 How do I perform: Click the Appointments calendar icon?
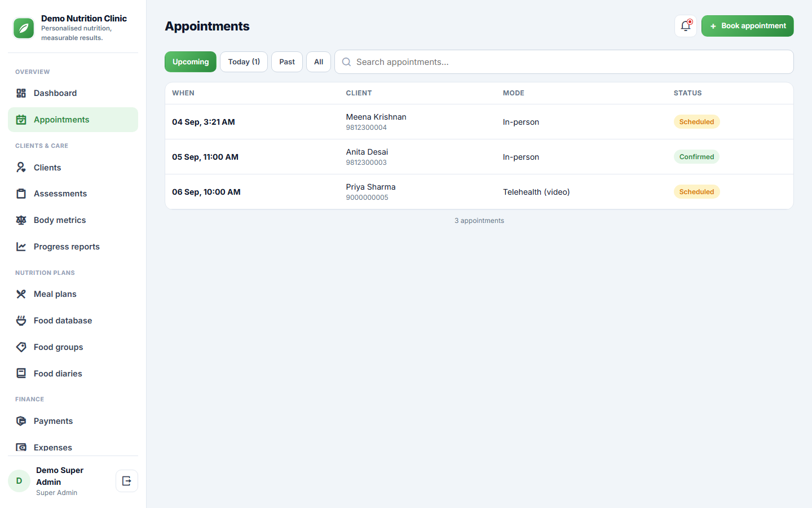pos(21,120)
